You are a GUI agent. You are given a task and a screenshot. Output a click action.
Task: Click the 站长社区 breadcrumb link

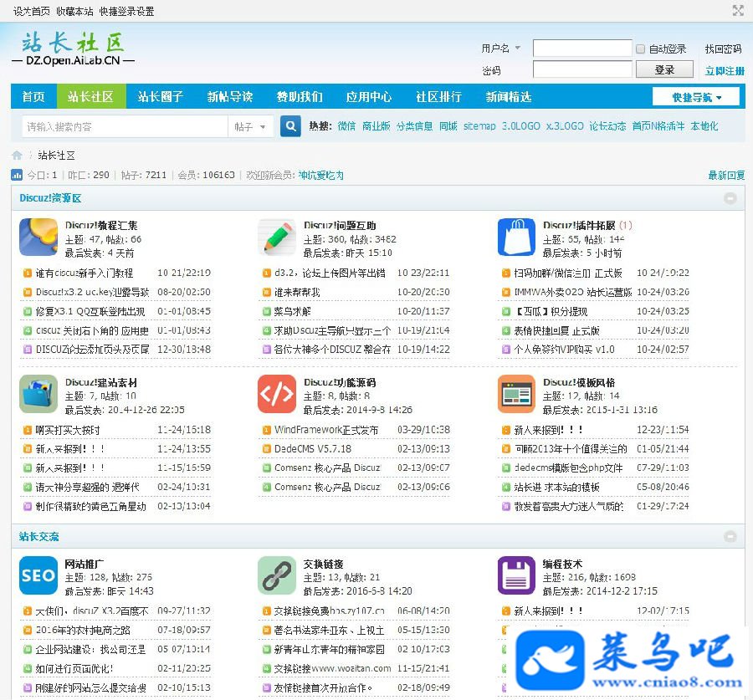click(56, 156)
